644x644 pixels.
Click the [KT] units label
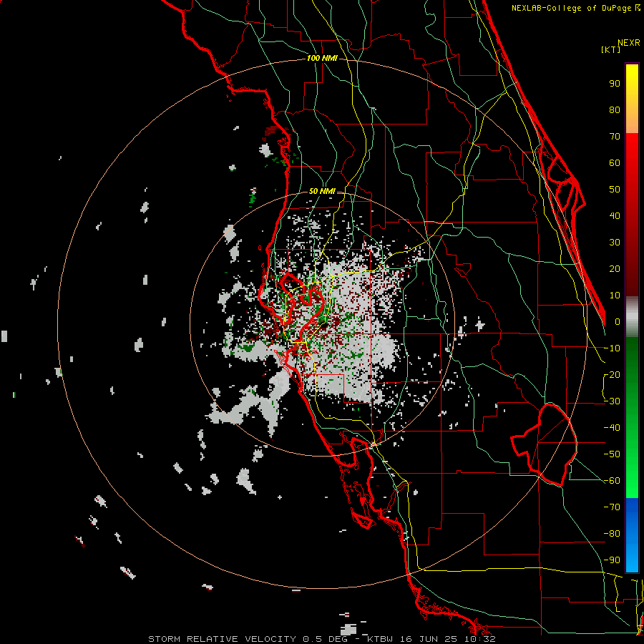pyautogui.click(x=610, y=49)
